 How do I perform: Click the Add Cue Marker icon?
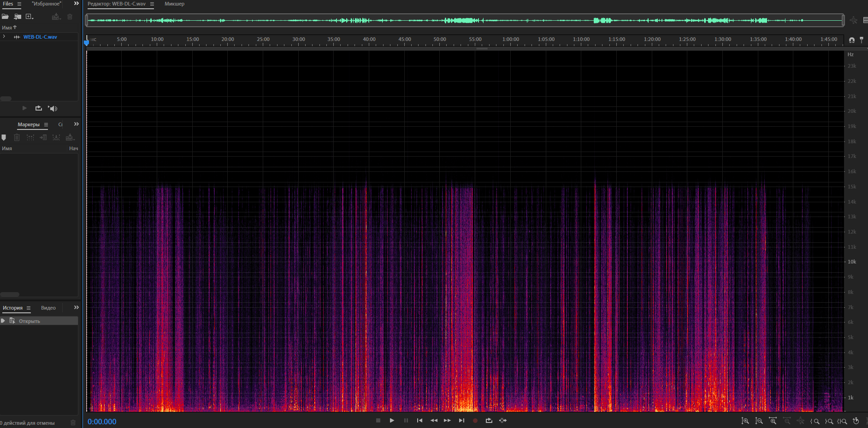coord(4,137)
